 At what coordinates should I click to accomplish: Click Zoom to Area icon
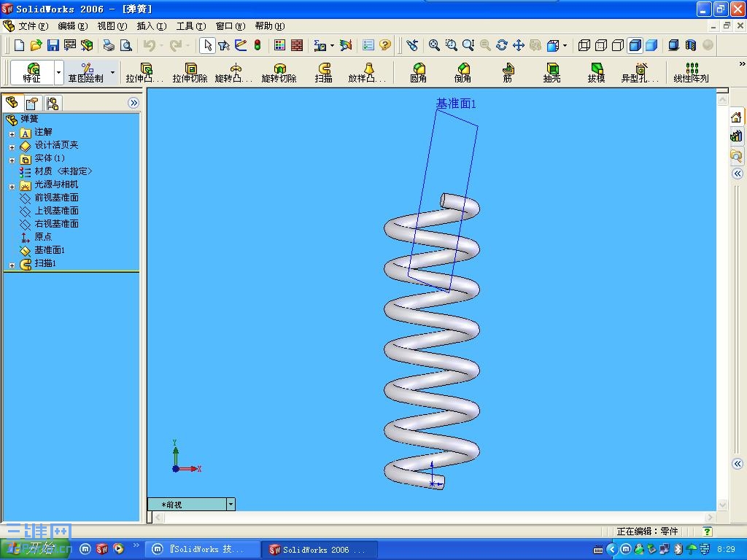(x=451, y=45)
